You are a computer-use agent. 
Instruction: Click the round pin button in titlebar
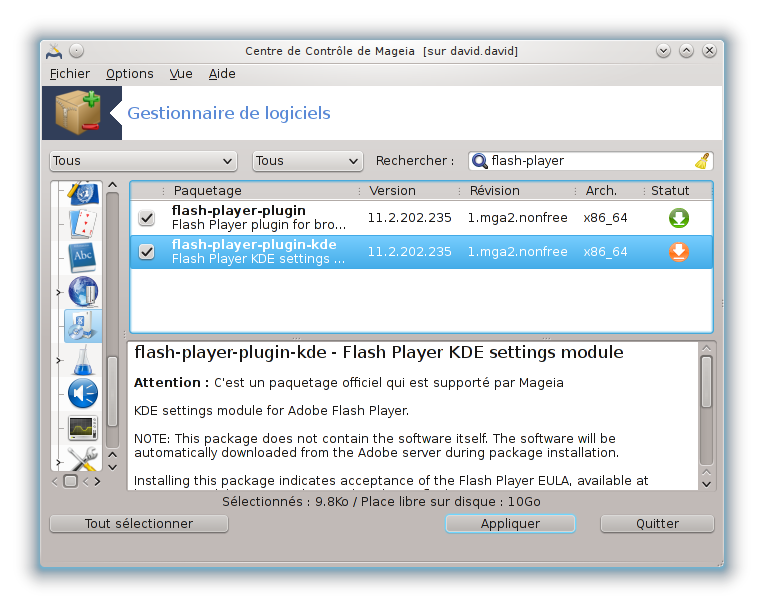click(76, 51)
